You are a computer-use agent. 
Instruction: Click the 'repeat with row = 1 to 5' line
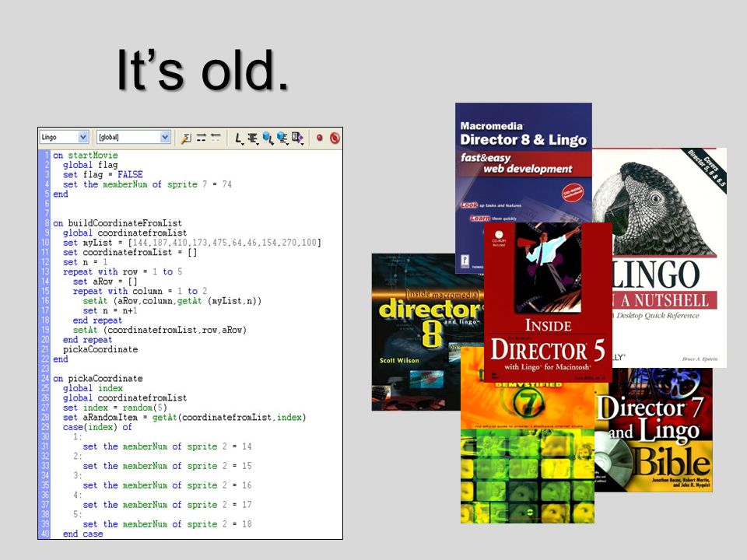(x=122, y=271)
